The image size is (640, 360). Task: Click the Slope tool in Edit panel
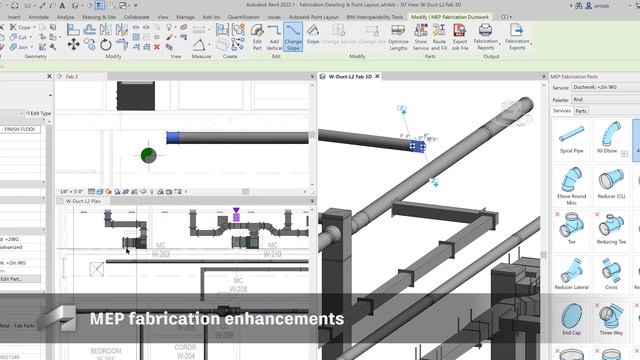[x=313, y=34]
